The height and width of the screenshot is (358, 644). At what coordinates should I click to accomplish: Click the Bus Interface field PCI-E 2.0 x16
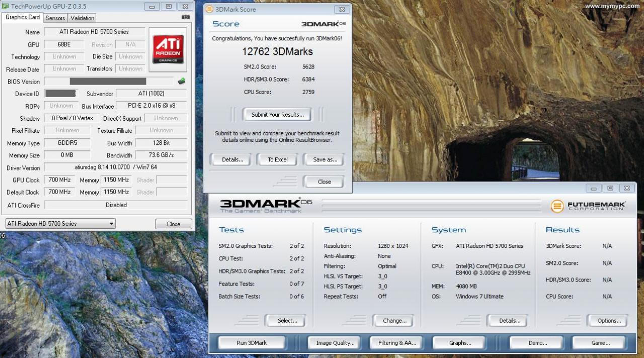pos(151,106)
